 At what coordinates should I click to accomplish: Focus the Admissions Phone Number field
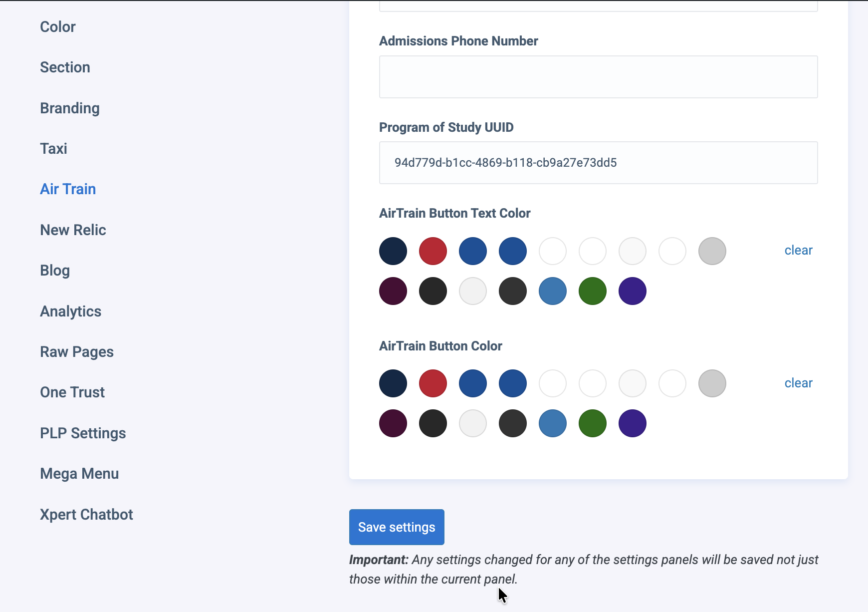point(598,77)
